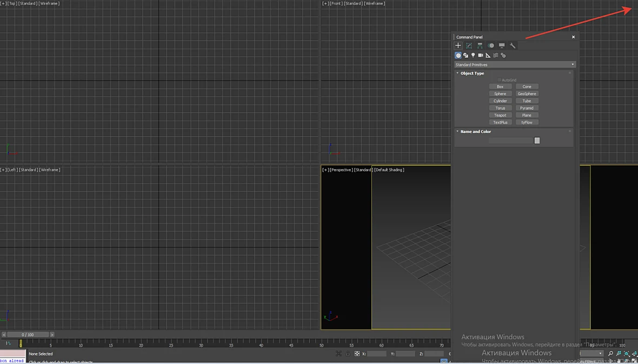Click the MAXScript listener pink box
This screenshot has height=364, width=638.
click(x=12, y=354)
